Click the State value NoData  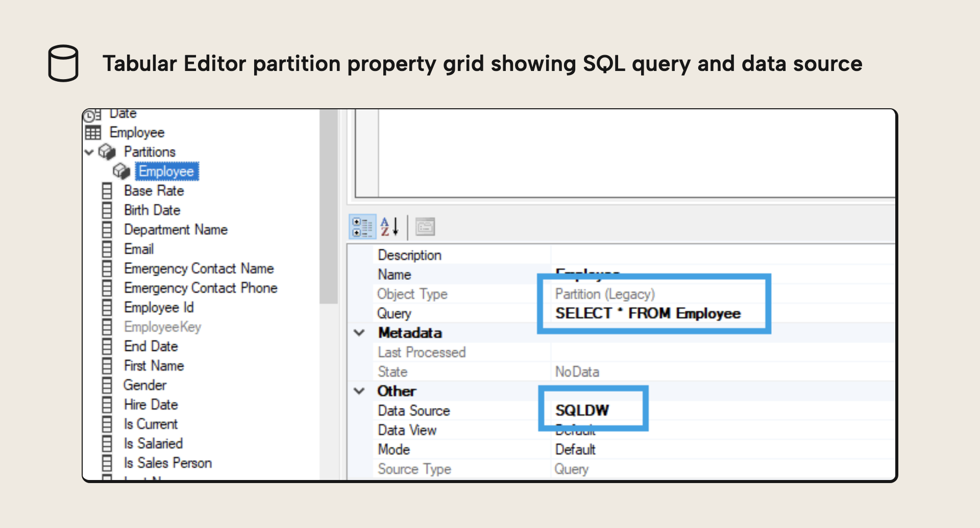(577, 372)
